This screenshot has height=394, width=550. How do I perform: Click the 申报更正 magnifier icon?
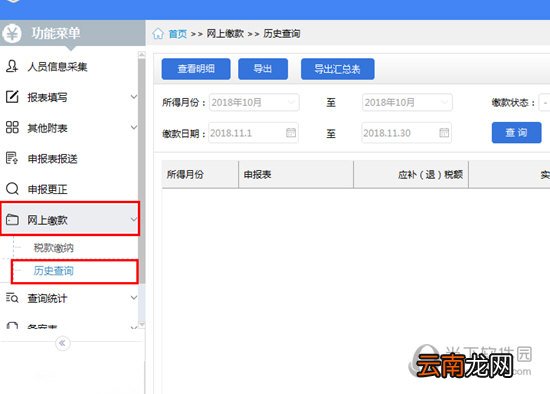click(x=12, y=188)
